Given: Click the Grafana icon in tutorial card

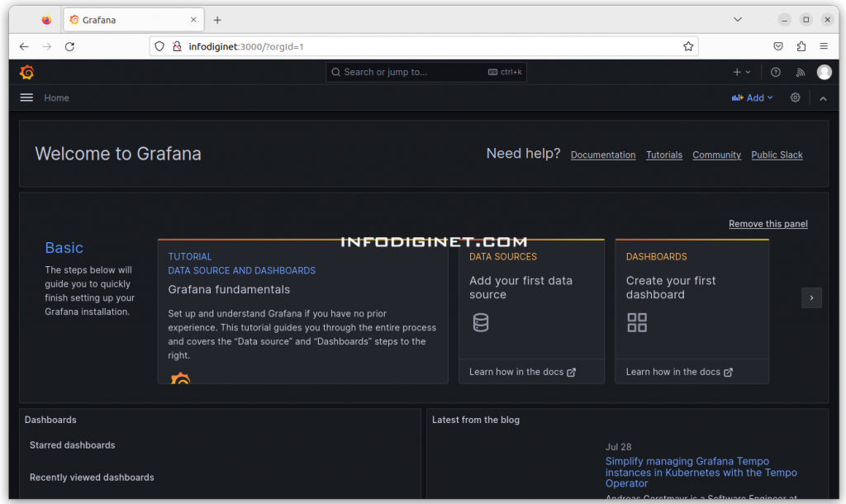Looking at the screenshot, I should click(x=181, y=378).
